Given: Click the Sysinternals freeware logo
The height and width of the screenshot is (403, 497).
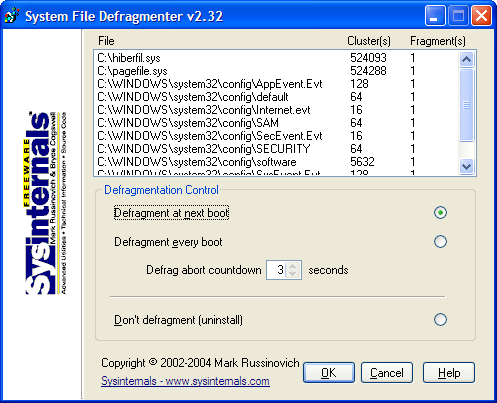Looking at the screenshot, I should pos(45,203).
